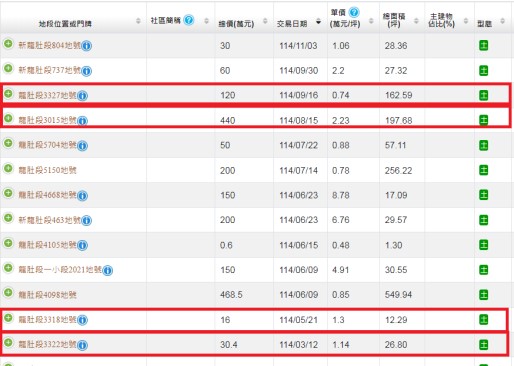Select area cell 162.59
This screenshot has width=514, height=366.
click(x=399, y=95)
